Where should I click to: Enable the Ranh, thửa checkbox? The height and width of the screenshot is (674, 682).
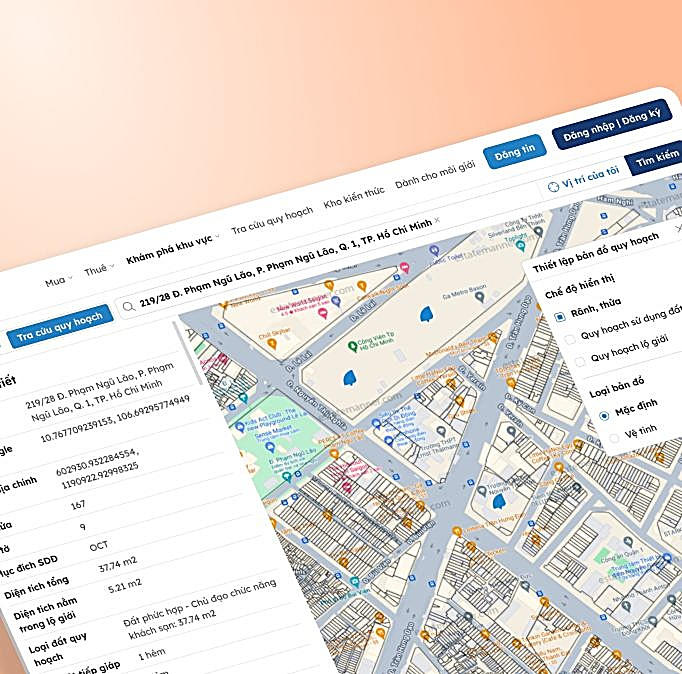[x=560, y=316]
